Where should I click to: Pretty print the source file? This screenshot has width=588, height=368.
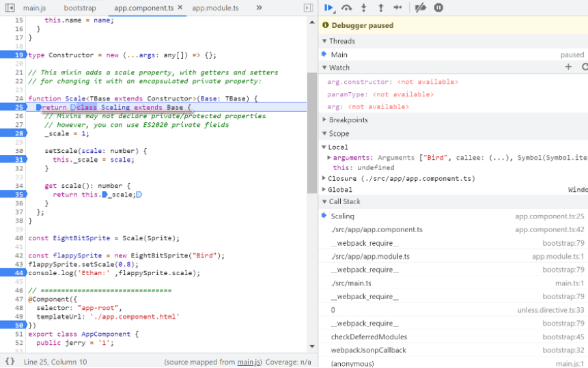[x=10, y=361]
